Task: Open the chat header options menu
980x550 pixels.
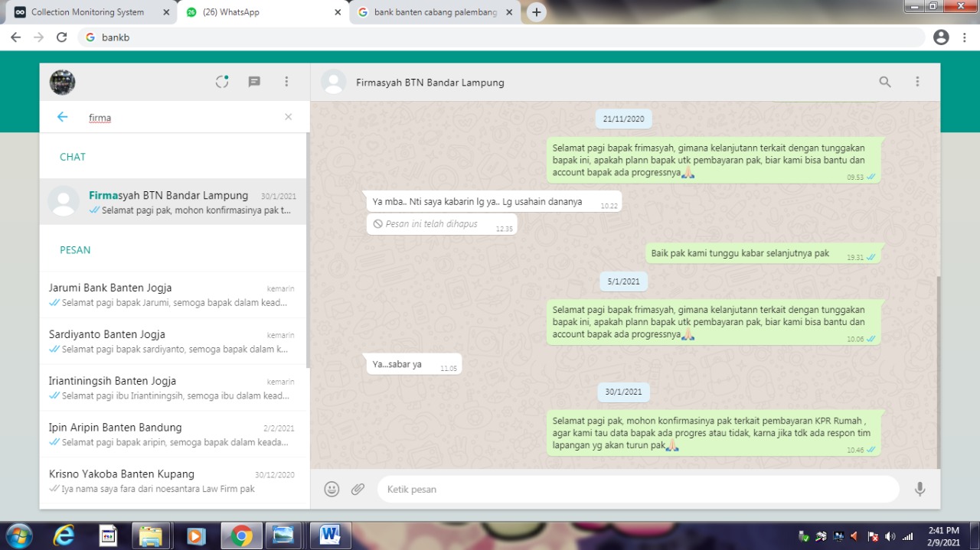Action: (917, 82)
